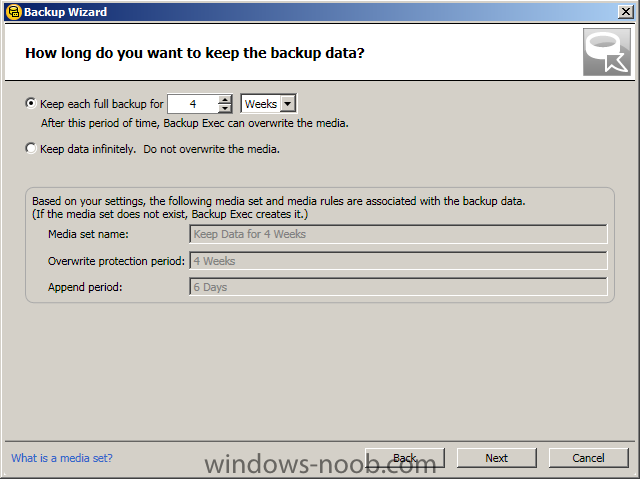Click the Media set name label
Image resolution: width=640 pixels, height=479 pixels.
click(88, 234)
